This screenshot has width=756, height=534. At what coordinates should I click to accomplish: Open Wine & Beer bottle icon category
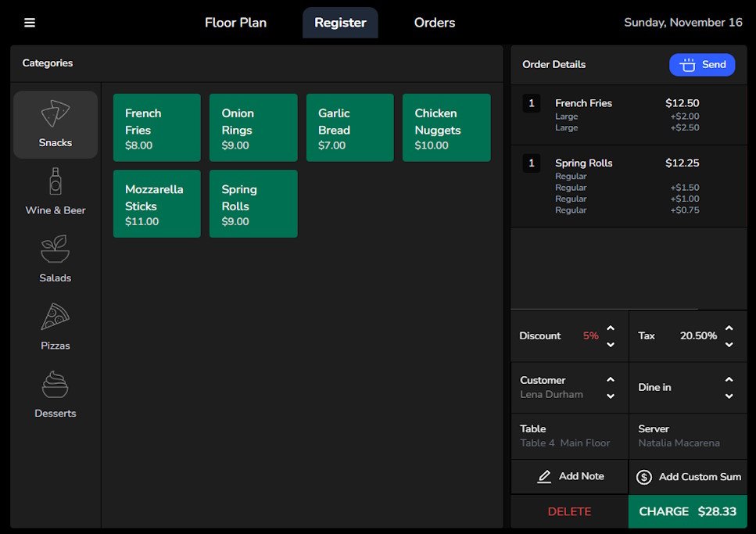coord(56,181)
